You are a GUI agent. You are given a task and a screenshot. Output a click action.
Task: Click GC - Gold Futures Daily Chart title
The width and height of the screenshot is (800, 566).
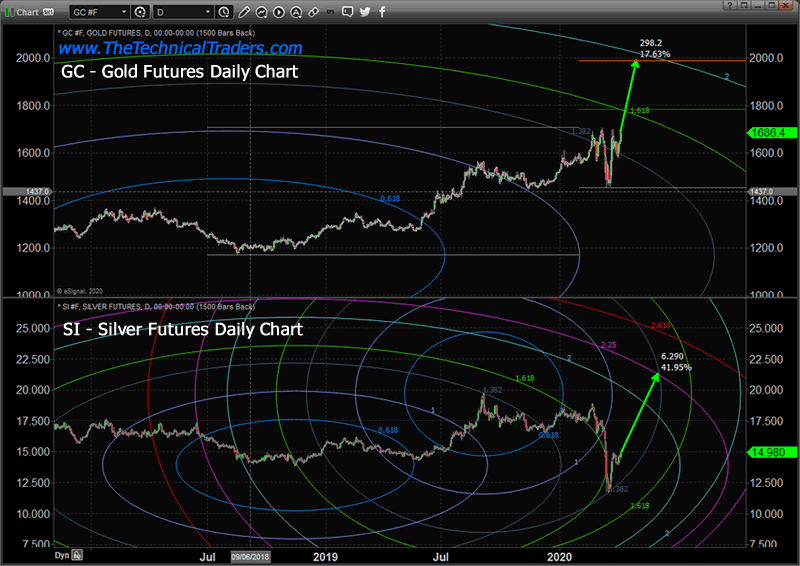point(179,71)
